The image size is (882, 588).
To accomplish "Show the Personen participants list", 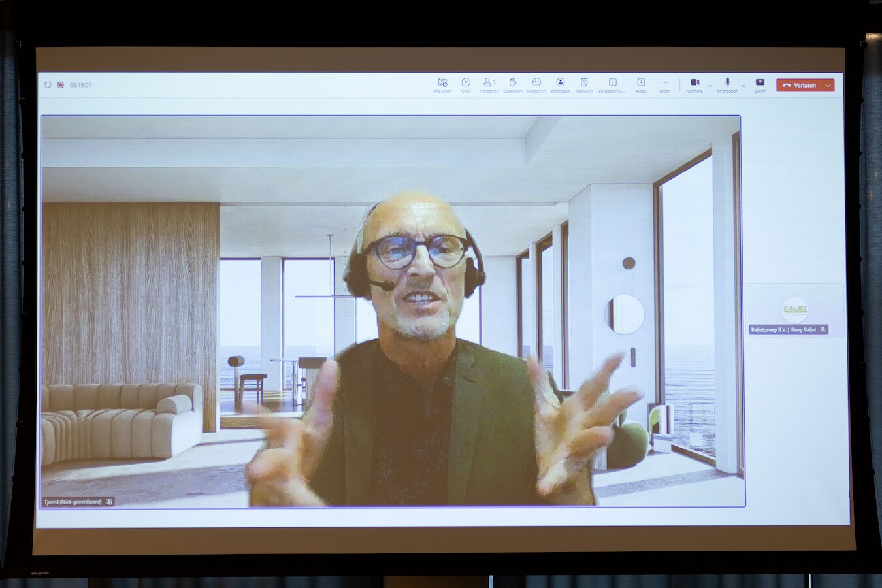I will coord(489,84).
